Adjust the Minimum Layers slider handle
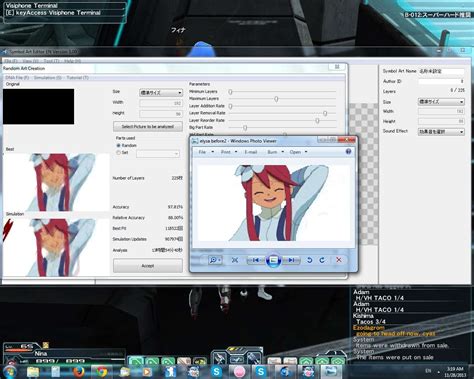The image size is (474, 379). click(230, 92)
